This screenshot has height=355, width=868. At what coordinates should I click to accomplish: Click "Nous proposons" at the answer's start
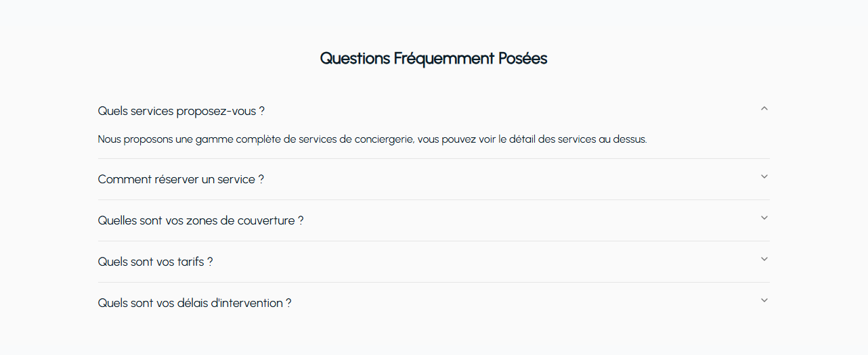tap(133, 139)
